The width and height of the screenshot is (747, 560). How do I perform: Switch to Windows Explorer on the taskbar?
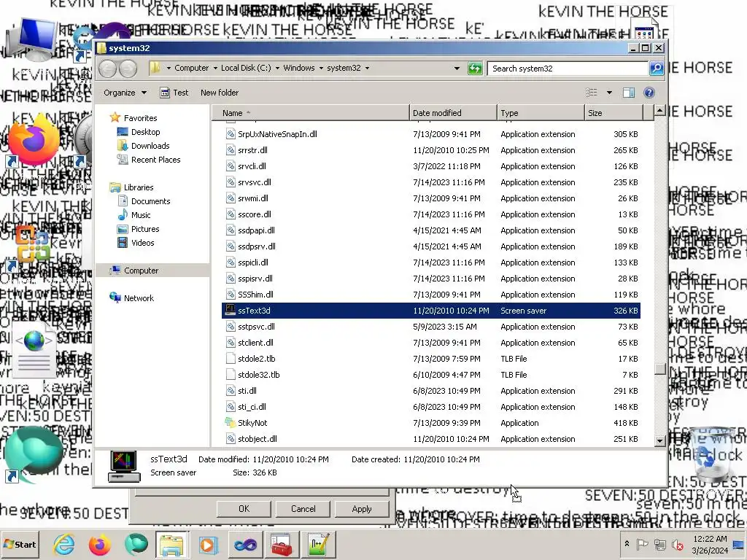coord(171,544)
